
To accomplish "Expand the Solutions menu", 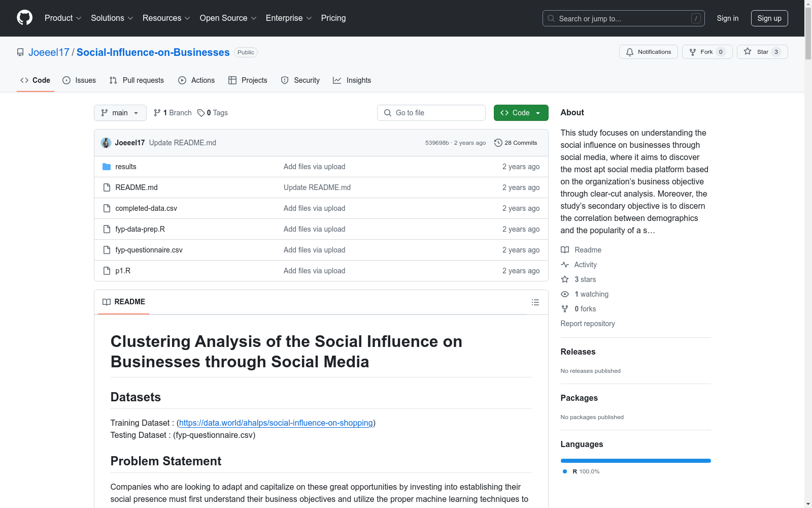I will tap(112, 18).
